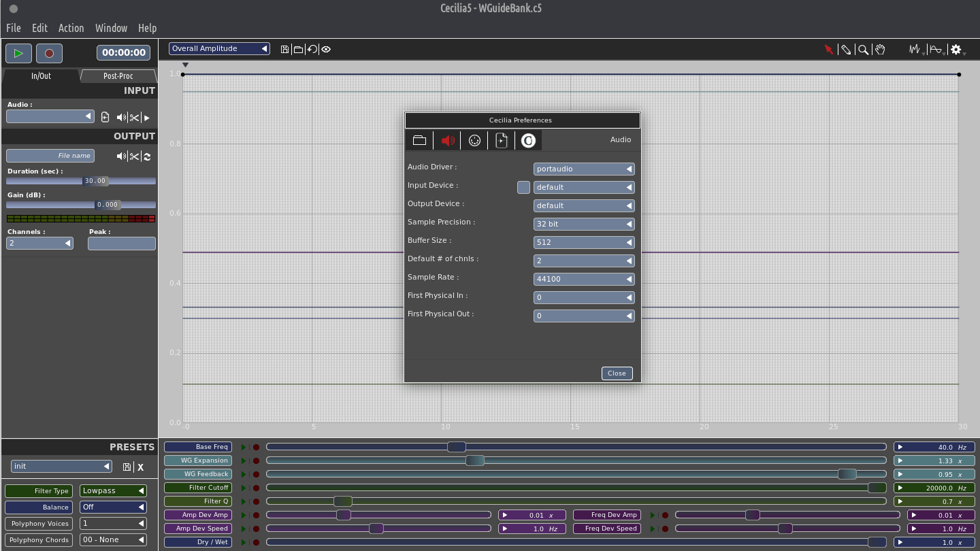Open folder paths tab in Preferences
The image size is (980, 551).
click(x=419, y=140)
